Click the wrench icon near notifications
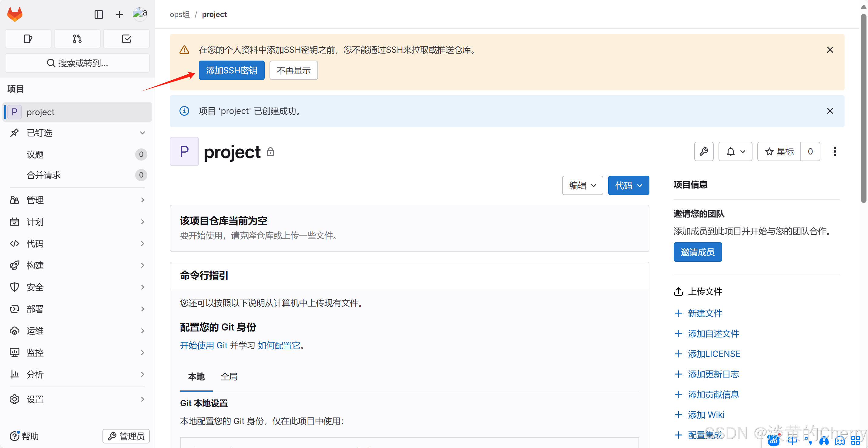The image size is (868, 448). (704, 151)
